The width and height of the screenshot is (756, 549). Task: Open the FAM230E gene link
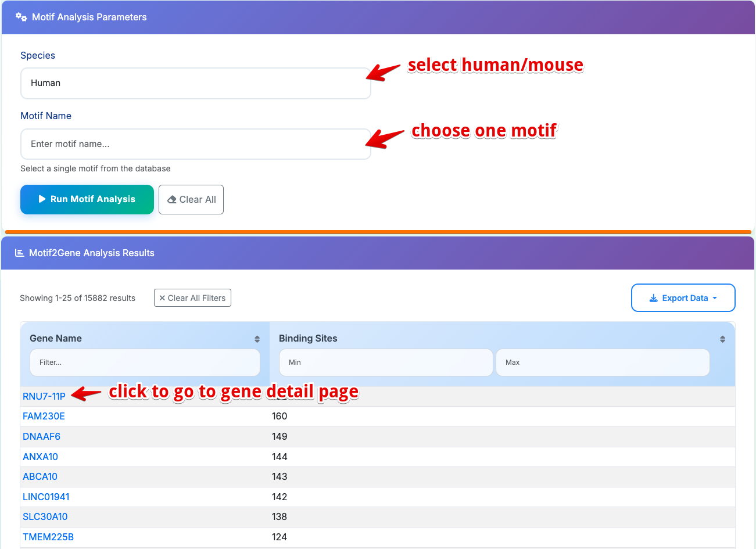44,416
